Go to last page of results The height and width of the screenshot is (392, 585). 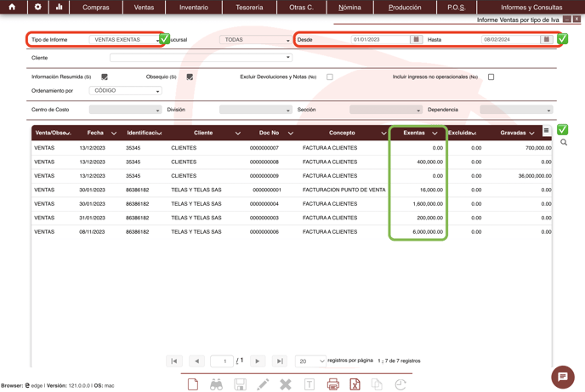[280, 361]
